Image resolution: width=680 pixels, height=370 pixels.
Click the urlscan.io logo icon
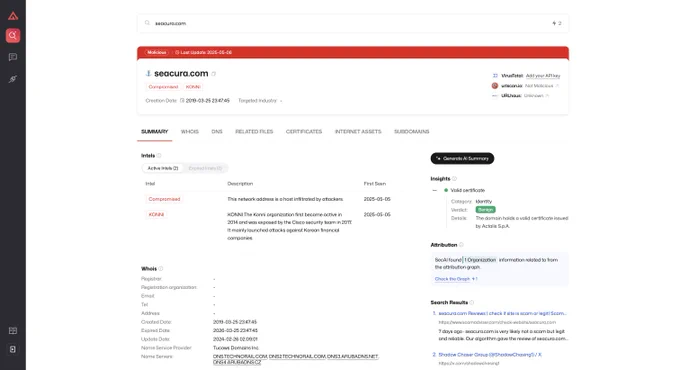pyautogui.click(x=495, y=85)
